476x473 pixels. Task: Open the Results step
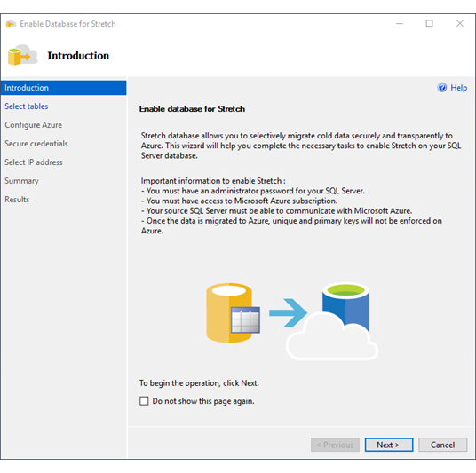(17, 200)
